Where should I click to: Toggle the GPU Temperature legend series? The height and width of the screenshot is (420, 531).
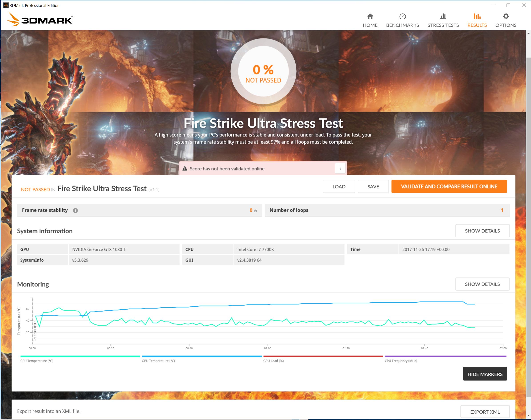(x=202, y=356)
